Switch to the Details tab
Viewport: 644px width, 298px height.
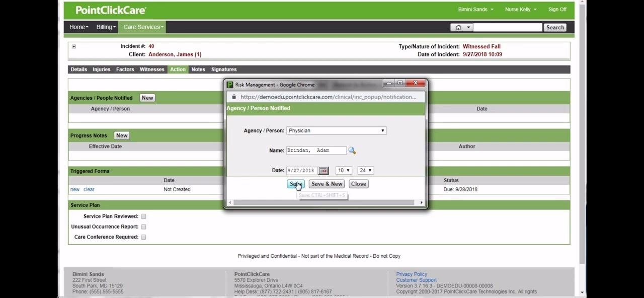click(x=78, y=69)
